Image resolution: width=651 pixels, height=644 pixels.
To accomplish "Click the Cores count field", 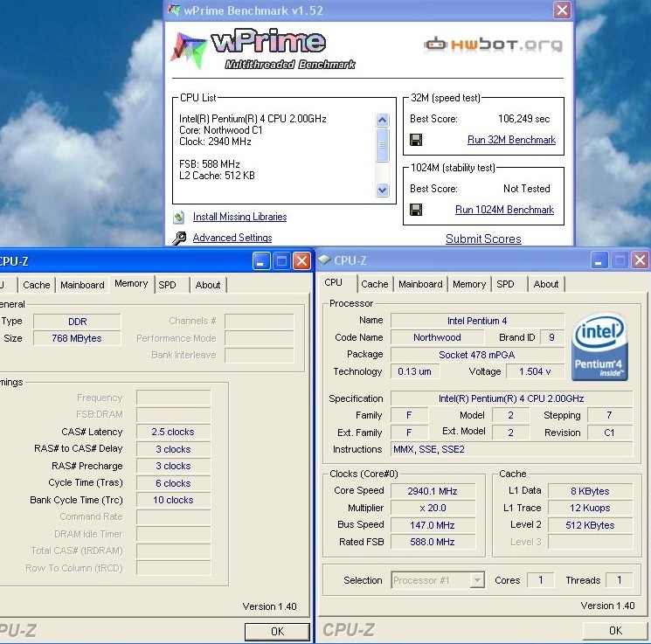I will (541, 580).
